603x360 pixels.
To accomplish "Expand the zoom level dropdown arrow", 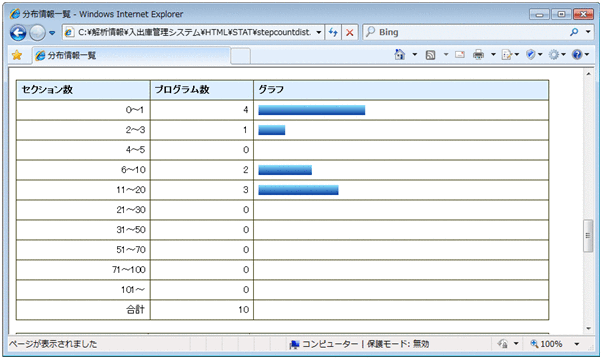I will pos(577,344).
